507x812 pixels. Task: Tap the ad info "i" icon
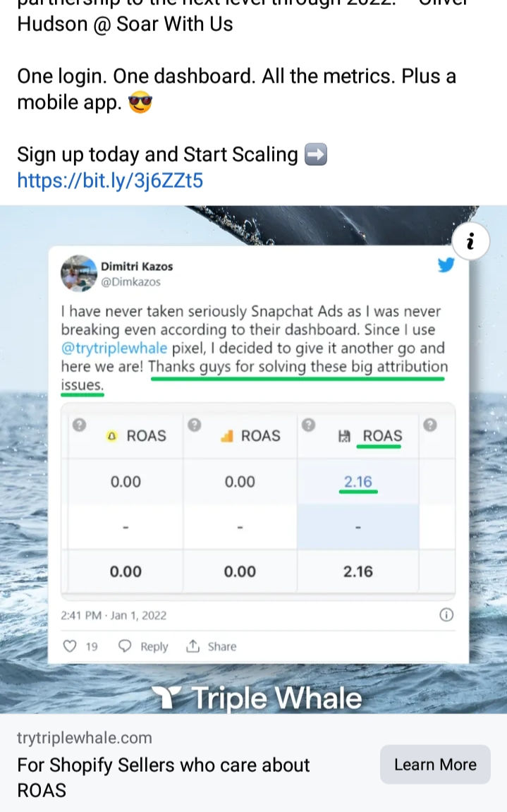tap(470, 243)
